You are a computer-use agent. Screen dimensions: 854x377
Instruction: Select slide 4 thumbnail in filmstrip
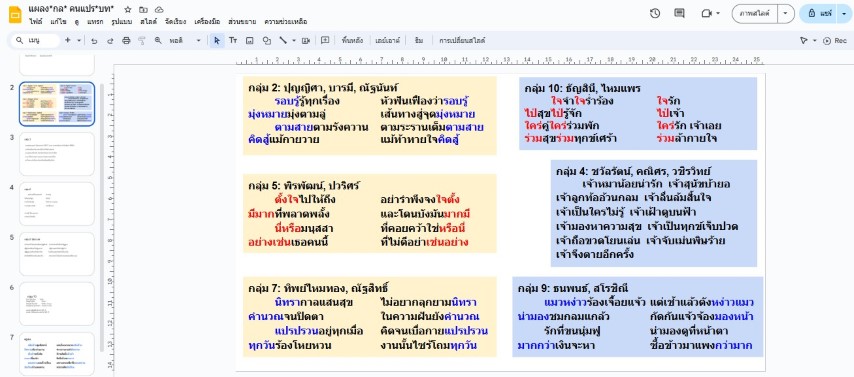(x=57, y=204)
